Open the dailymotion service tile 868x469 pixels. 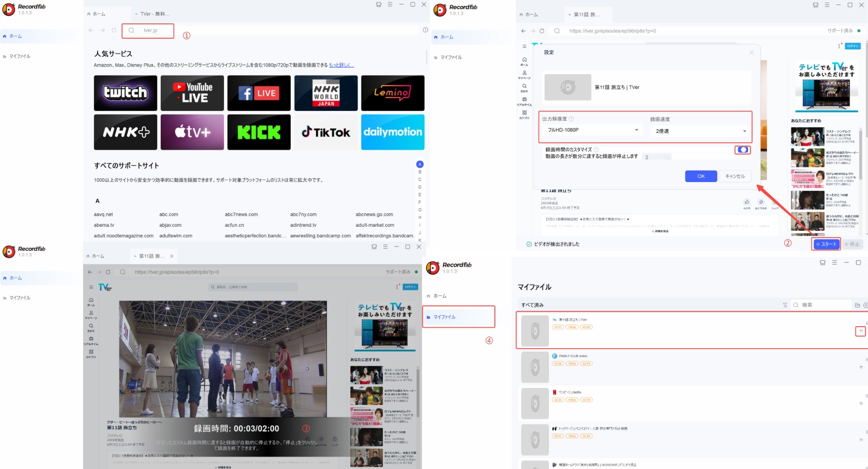point(393,132)
